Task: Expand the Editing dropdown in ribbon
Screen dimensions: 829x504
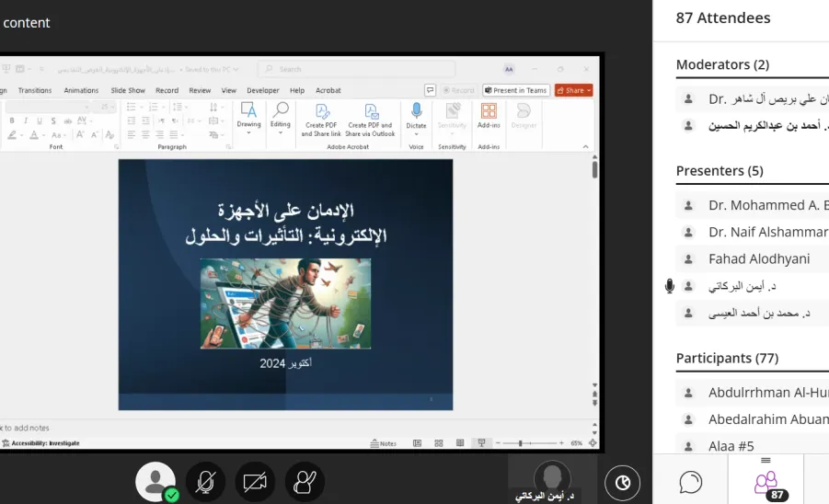Action: (281, 132)
